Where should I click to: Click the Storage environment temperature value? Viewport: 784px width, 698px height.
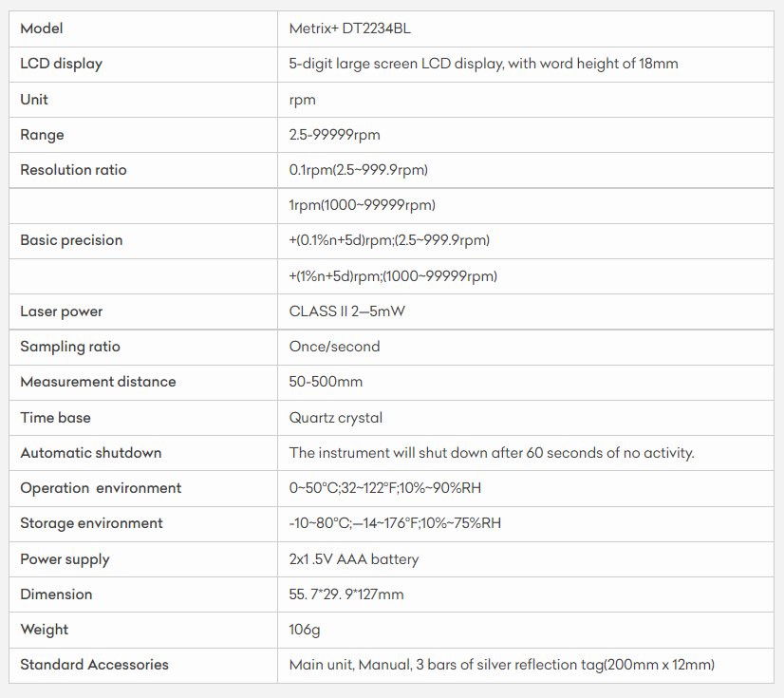(395, 523)
